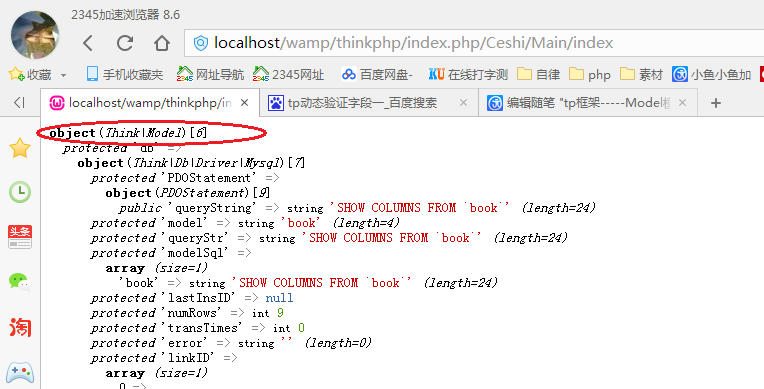Open sidebar game controller icon
This screenshot has width=764, height=389.
click(20, 372)
